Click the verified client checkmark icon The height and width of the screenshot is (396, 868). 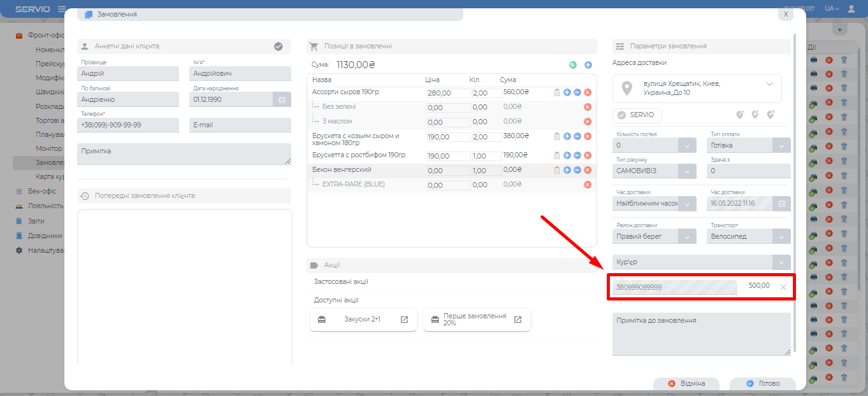click(x=278, y=46)
